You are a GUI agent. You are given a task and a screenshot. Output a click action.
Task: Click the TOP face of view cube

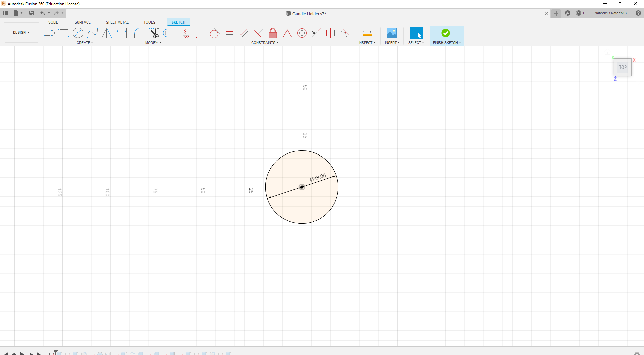[623, 68]
